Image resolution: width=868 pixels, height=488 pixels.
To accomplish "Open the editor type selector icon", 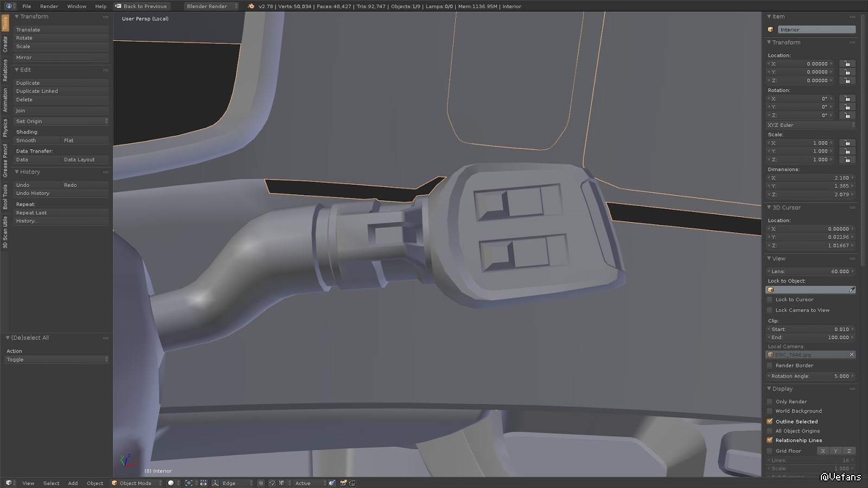I will 9,483.
